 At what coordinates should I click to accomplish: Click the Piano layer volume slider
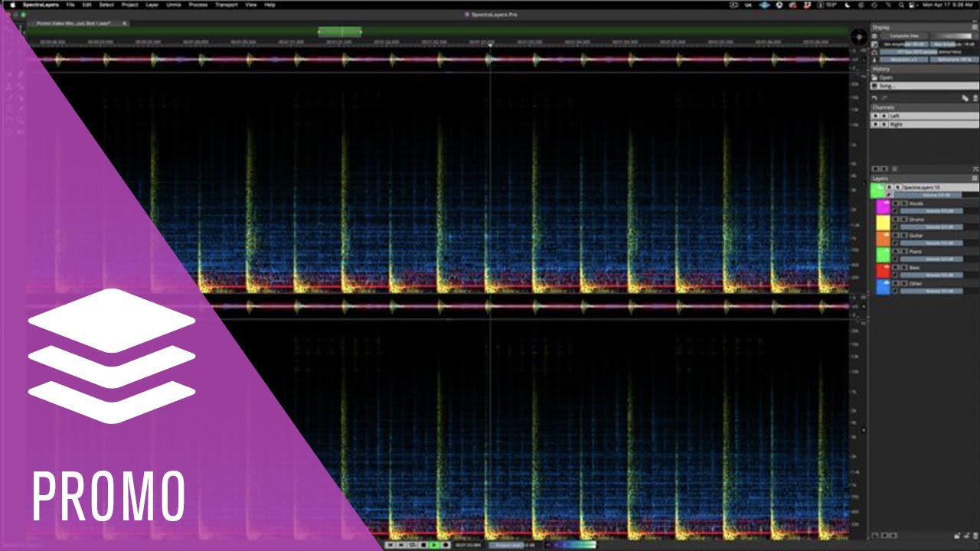[x=931, y=259]
